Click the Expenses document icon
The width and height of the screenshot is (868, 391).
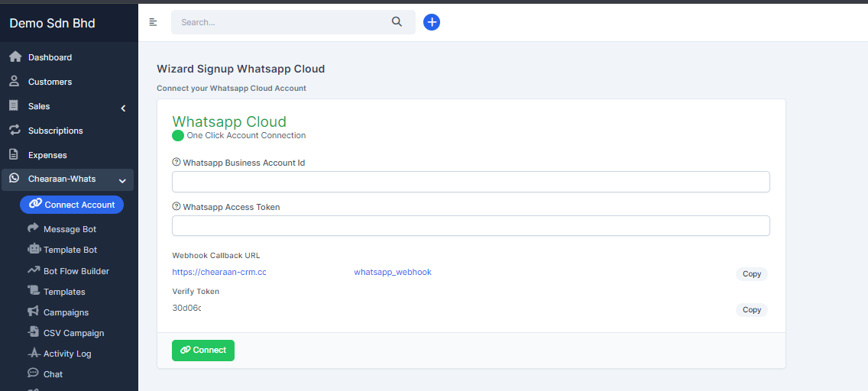tap(14, 155)
